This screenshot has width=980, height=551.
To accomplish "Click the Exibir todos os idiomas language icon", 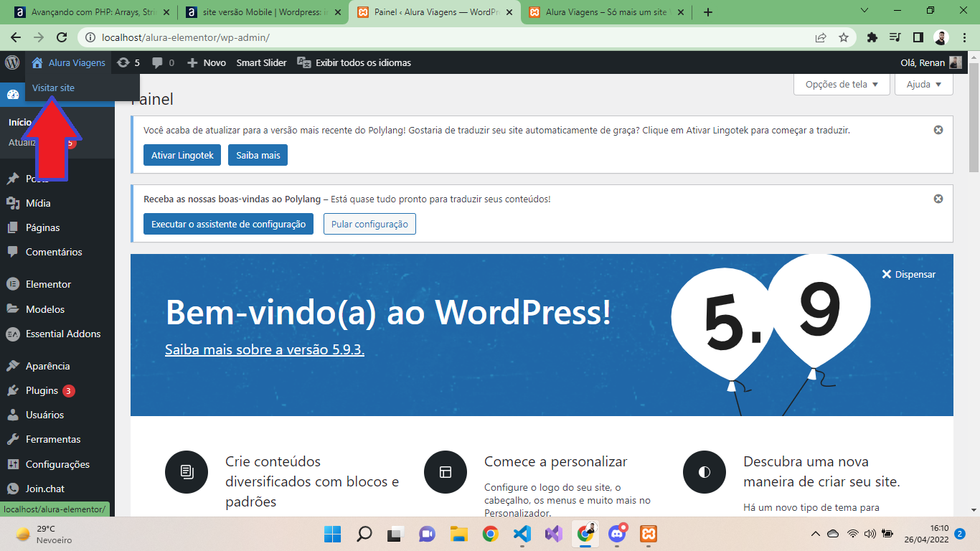I will (x=303, y=62).
